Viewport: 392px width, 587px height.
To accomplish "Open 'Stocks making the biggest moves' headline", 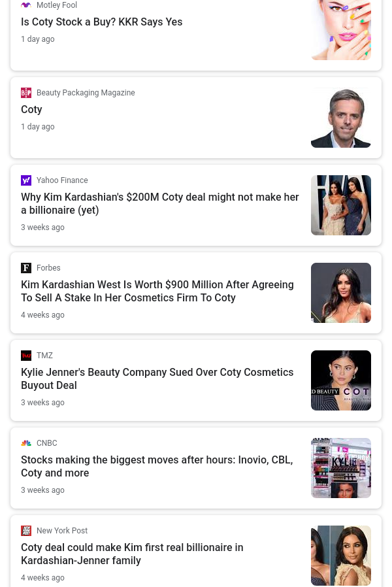I will click(x=157, y=466).
